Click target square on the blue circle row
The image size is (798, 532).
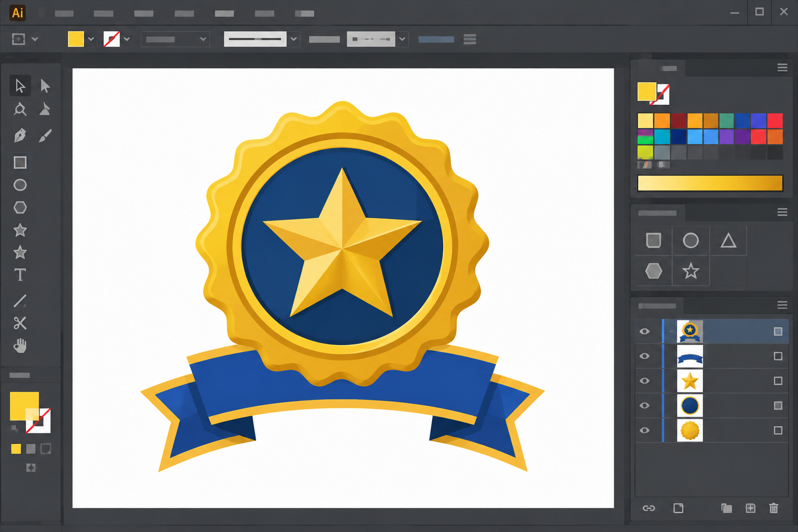778,405
